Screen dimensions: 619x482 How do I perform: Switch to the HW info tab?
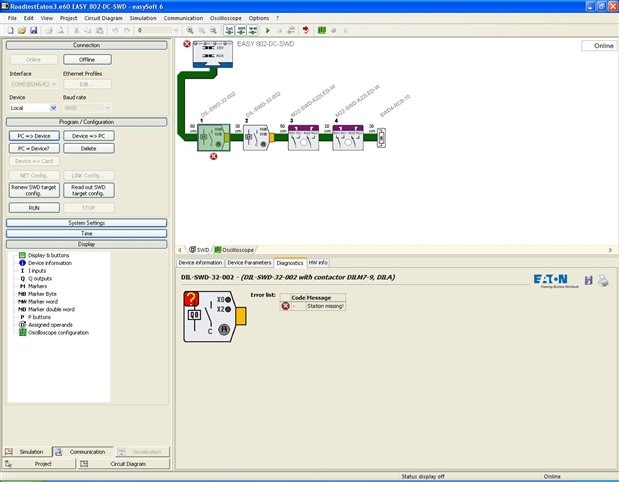(x=318, y=263)
